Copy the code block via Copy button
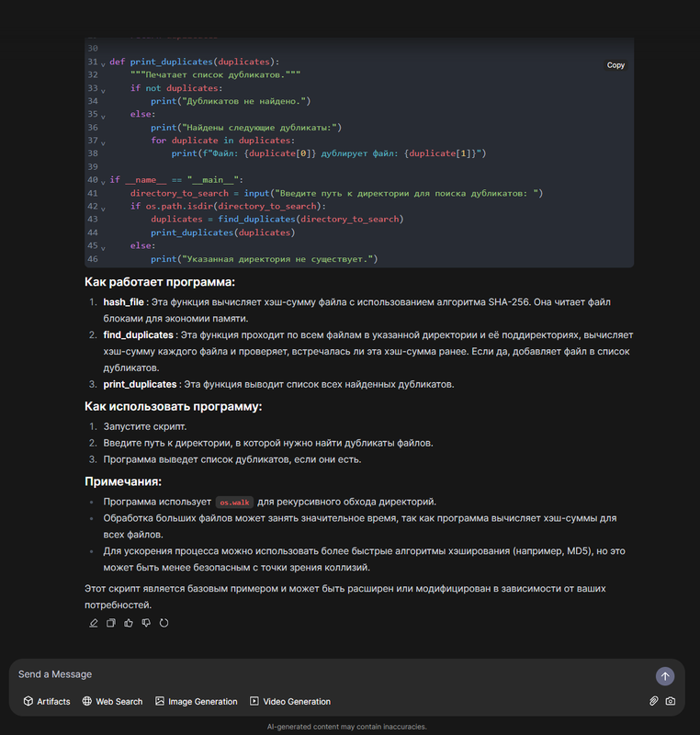700x735 pixels. pyautogui.click(x=615, y=65)
